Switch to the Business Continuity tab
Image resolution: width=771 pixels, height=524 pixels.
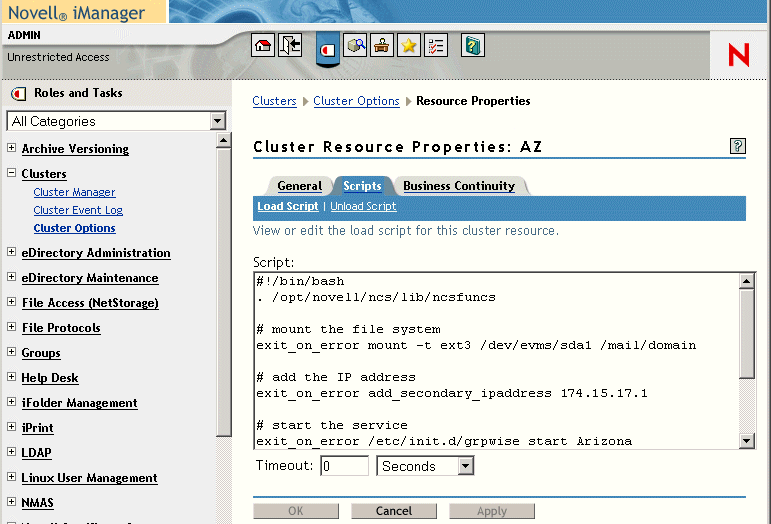pyautogui.click(x=459, y=186)
